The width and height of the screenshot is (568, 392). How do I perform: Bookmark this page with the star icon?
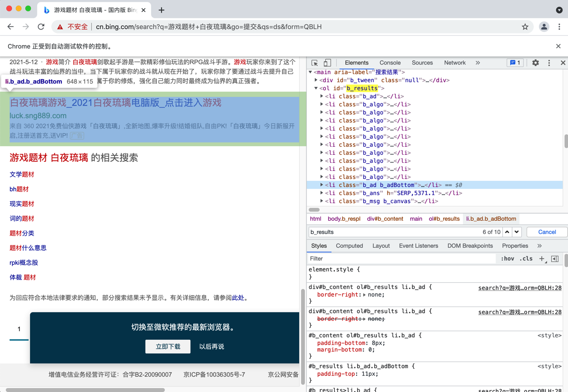tap(525, 27)
